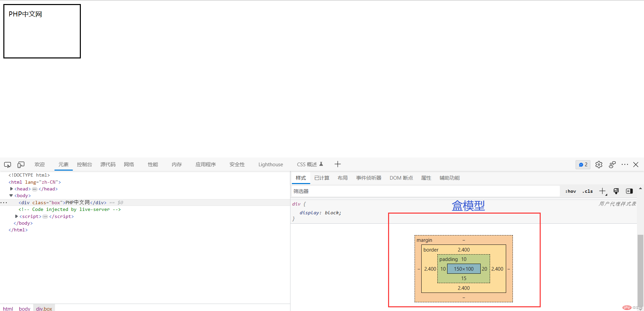Select the html lang="zh-CN" node

pyautogui.click(x=35, y=182)
